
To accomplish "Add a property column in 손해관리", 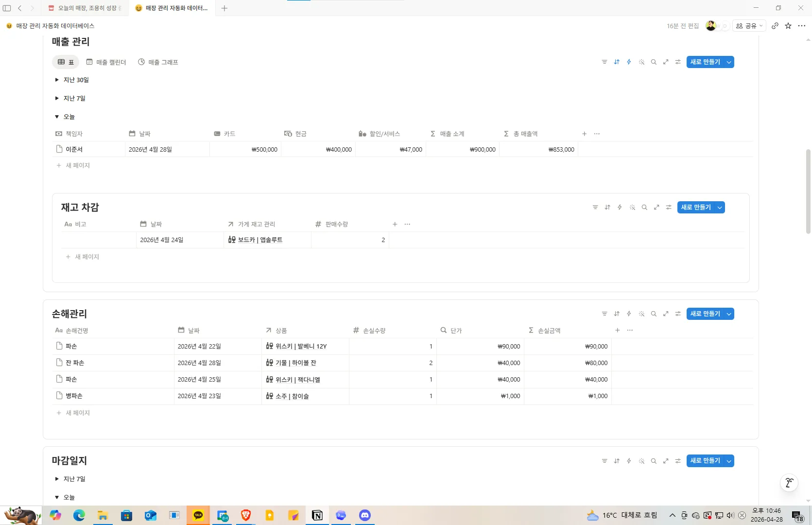I will click(618, 331).
